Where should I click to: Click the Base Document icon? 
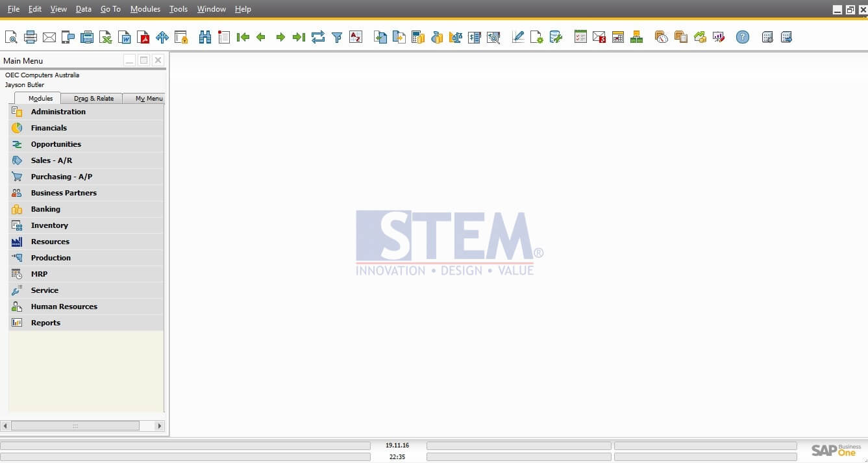click(380, 37)
